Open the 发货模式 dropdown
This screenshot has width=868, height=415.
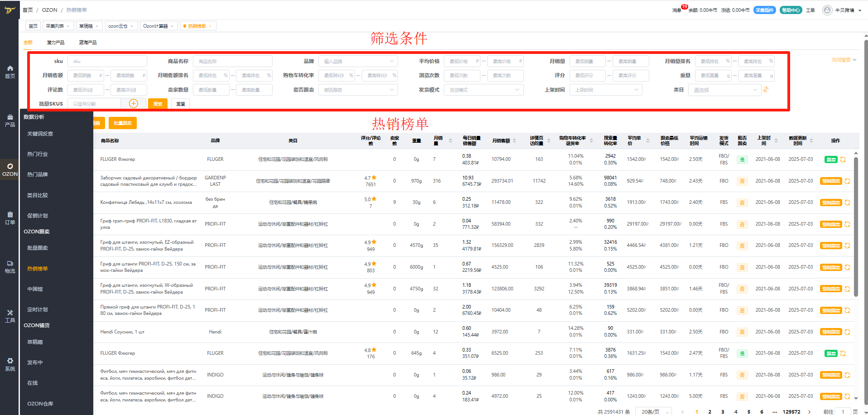[484, 90]
